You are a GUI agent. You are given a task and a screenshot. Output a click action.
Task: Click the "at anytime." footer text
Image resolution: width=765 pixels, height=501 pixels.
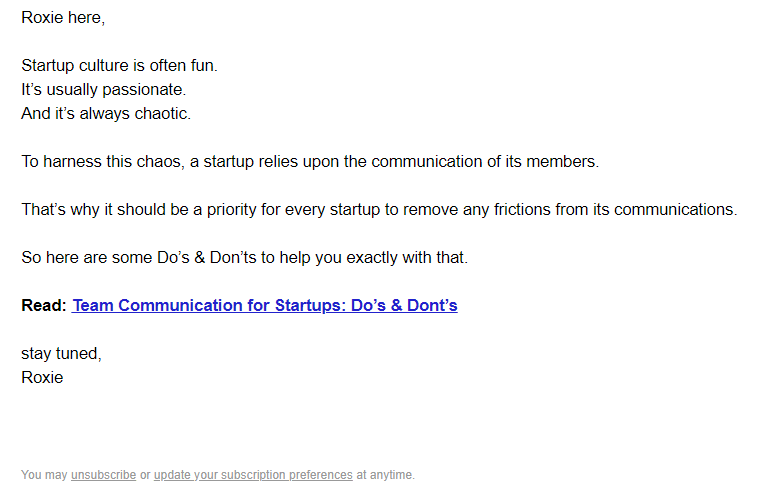point(385,475)
